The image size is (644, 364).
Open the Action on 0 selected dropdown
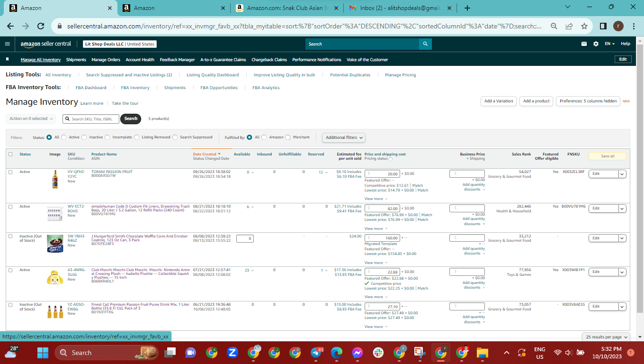click(31, 118)
